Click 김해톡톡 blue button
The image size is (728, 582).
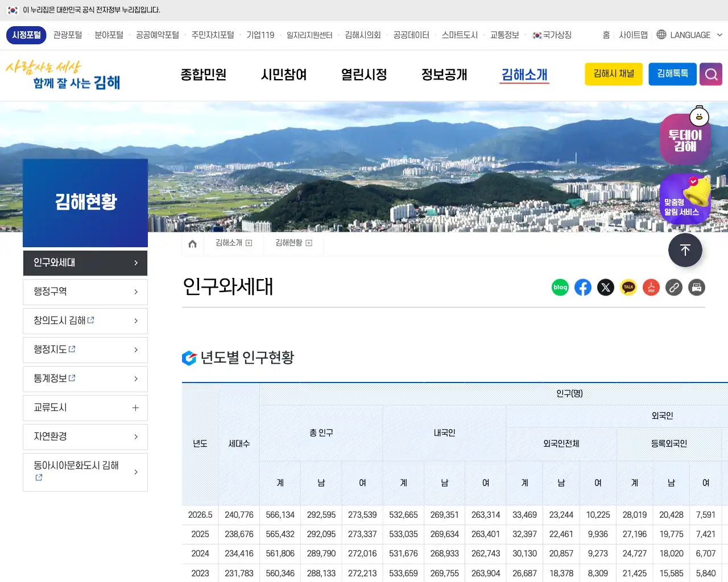(x=673, y=74)
